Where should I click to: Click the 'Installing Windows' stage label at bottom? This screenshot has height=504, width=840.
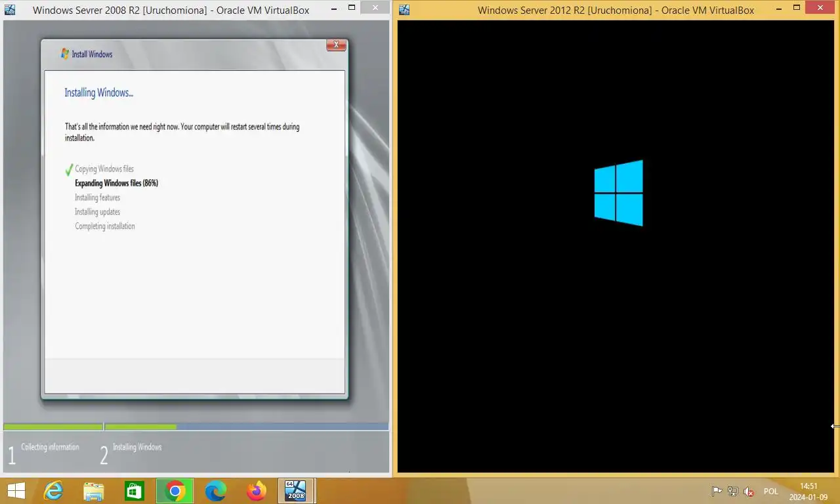(x=136, y=447)
